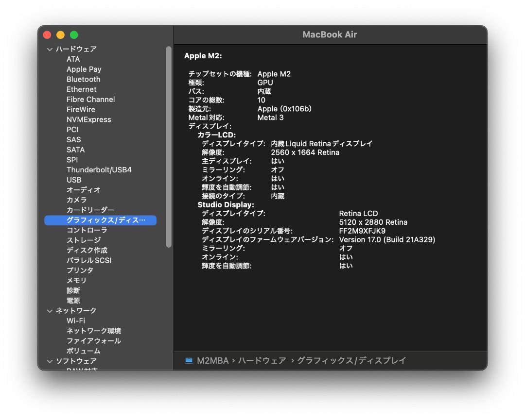Open the Wi-Fi network entry
The image size is (525, 420).
(76, 320)
